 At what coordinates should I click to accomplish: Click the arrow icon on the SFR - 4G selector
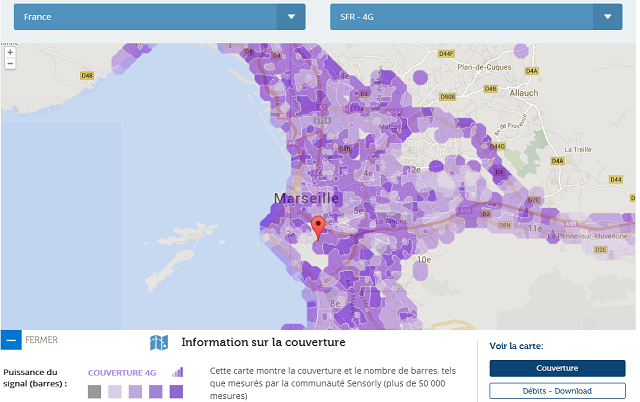(x=608, y=17)
